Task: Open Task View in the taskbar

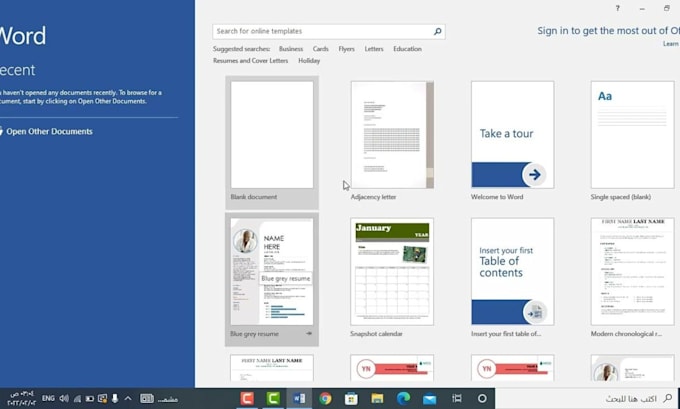Action: (x=456, y=398)
